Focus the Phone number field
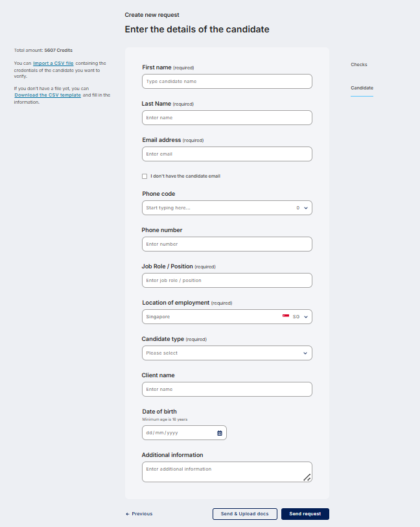The height and width of the screenshot is (527, 420). pyautogui.click(x=227, y=244)
